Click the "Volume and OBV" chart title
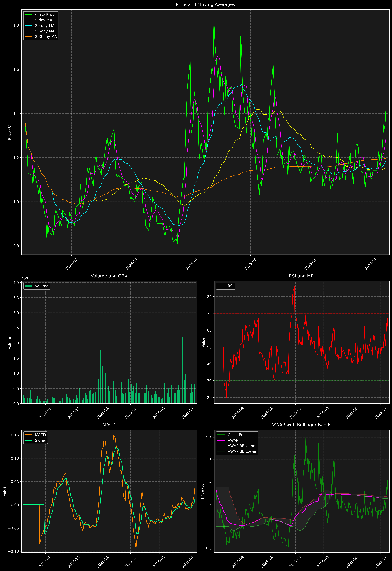 [109, 276]
